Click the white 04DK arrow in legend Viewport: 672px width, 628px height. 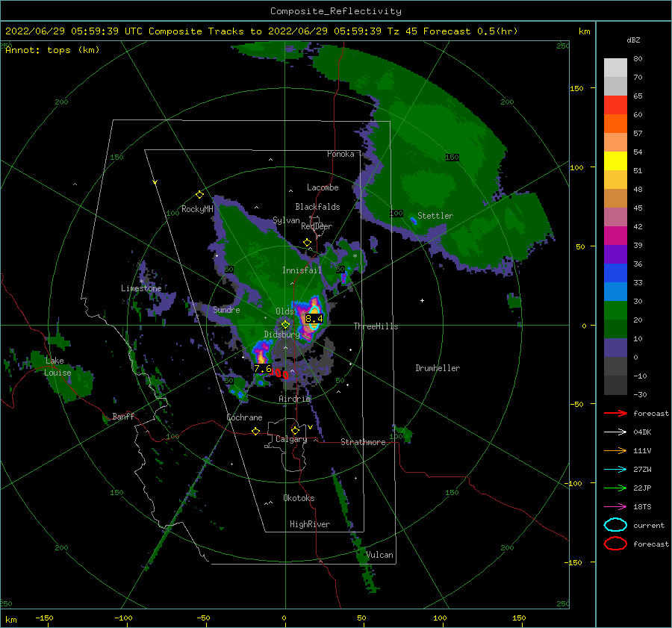click(615, 432)
